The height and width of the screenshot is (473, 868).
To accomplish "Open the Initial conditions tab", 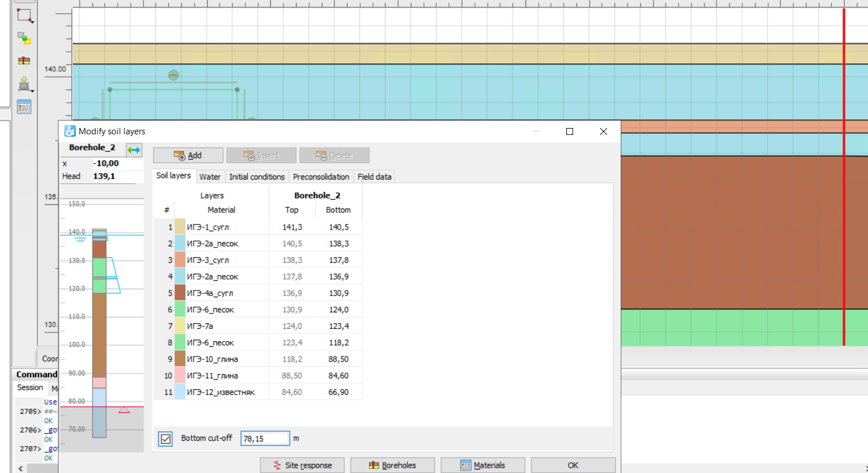I will click(x=257, y=177).
